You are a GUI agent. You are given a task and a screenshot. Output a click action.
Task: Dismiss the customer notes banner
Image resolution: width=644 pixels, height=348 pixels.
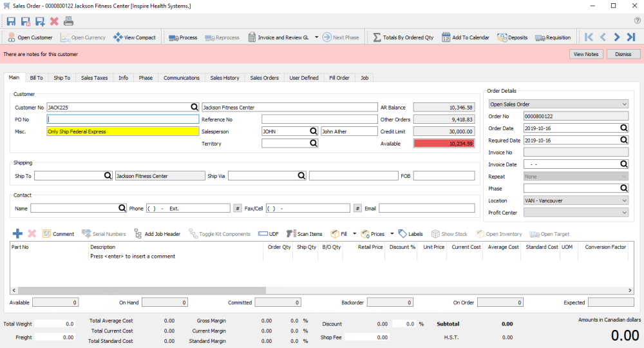coord(623,54)
